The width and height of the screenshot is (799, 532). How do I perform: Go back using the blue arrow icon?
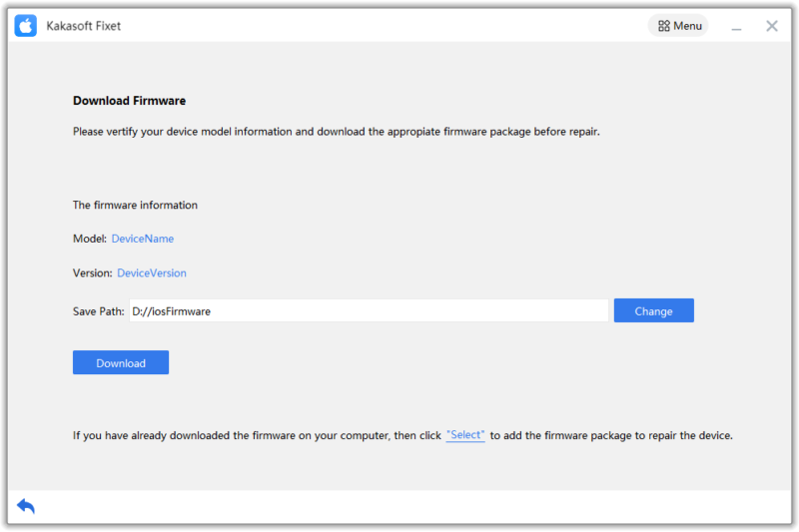coord(26,506)
